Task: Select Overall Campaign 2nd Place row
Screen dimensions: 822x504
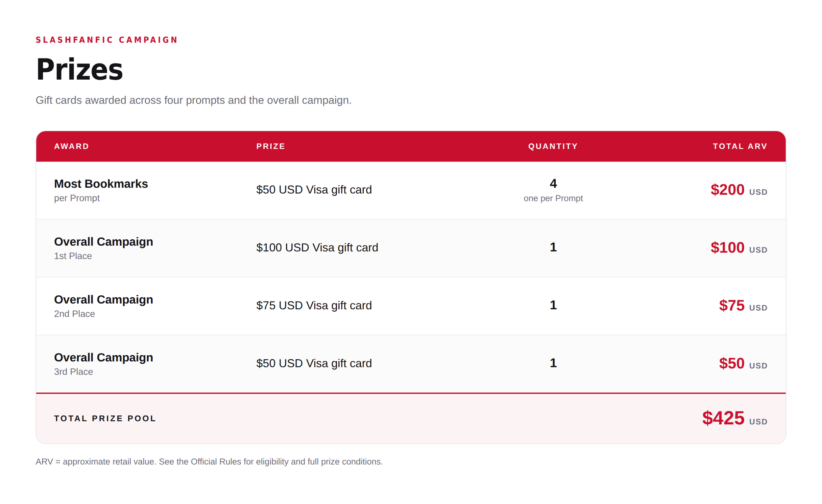Action: [411, 306]
